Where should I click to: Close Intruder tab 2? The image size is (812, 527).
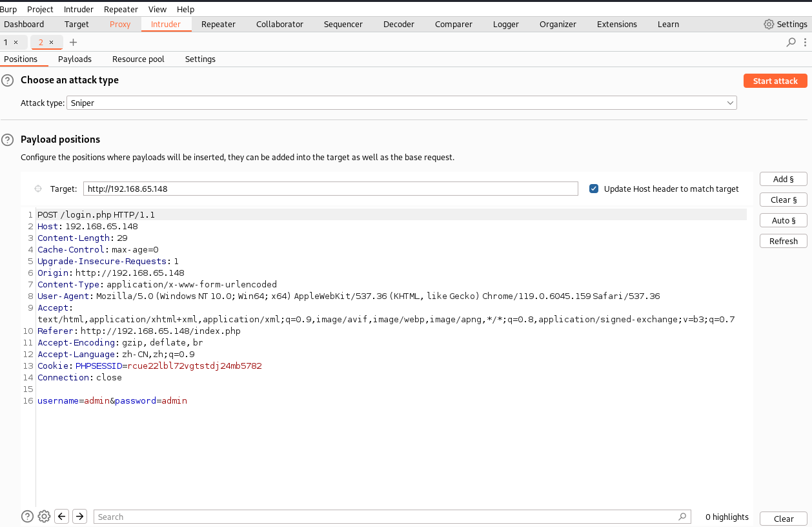tap(52, 43)
